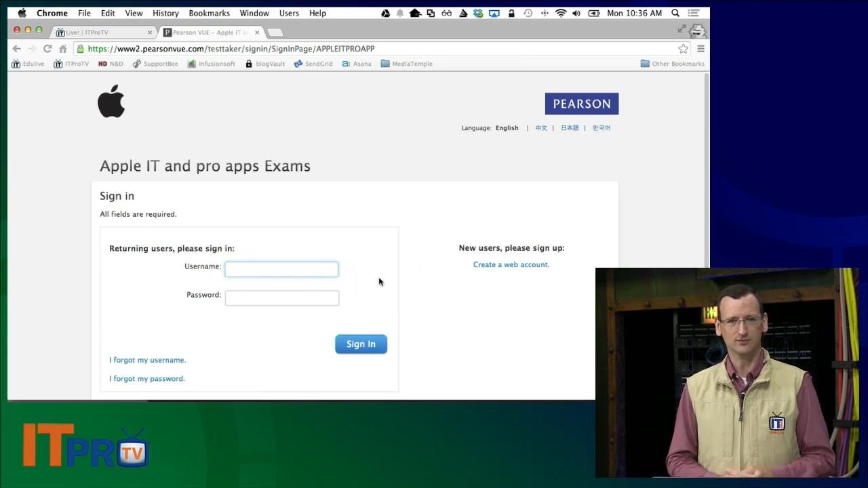Image resolution: width=868 pixels, height=488 pixels.
Task: Open the Users menu
Action: (x=289, y=13)
